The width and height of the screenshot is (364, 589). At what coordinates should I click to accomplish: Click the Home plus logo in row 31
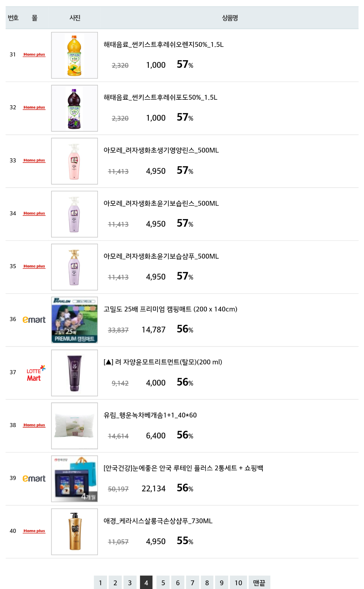[x=34, y=55]
